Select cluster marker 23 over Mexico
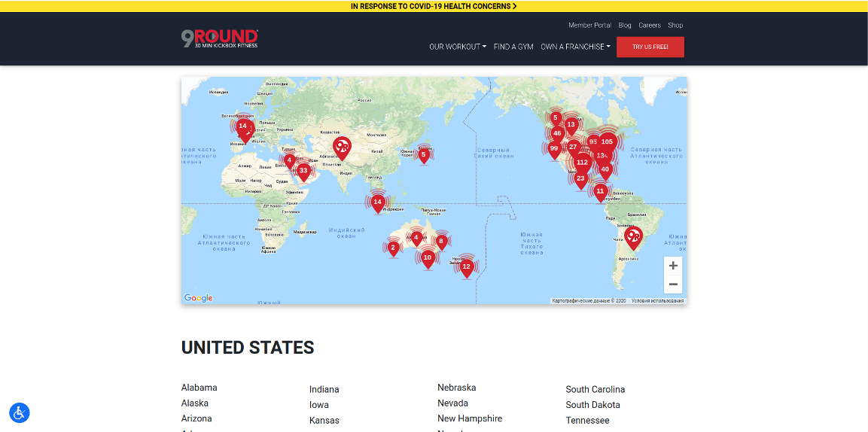 coord(580,180)
